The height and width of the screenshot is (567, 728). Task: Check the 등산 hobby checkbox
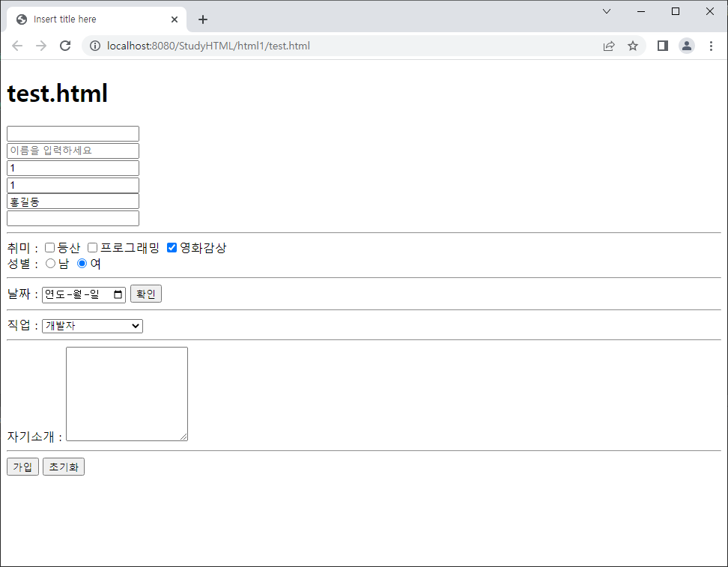49,247
